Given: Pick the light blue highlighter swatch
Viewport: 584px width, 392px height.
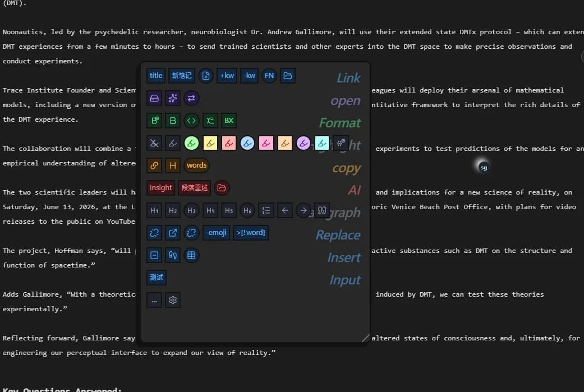Looking at the screenshot, I should point(247,143).
